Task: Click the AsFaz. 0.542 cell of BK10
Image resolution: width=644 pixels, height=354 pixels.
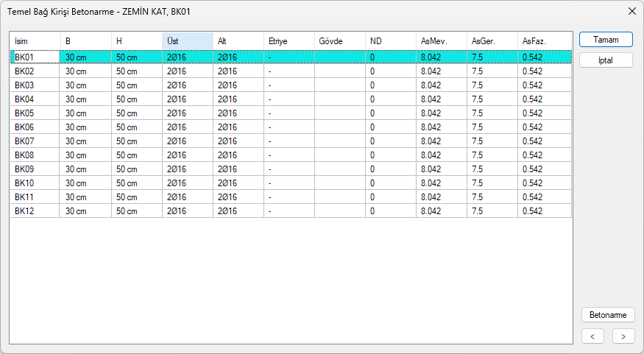Action: point(545,183)
